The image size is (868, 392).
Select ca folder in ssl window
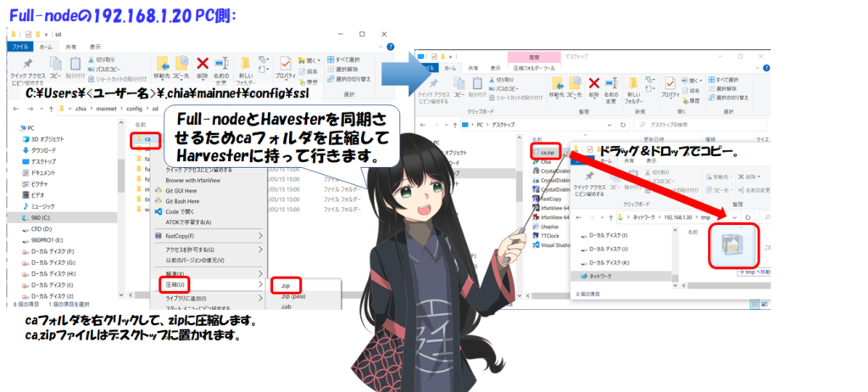(146, 138)
